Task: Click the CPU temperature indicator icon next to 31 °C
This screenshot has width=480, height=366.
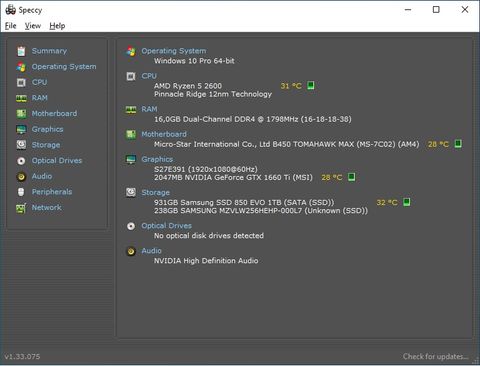Action: (311, 85)
